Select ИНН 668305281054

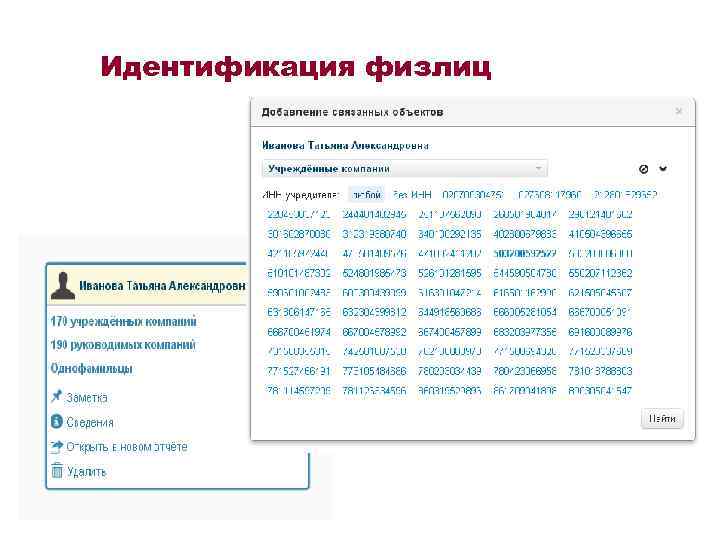pyautogui.click(x=525, y=312)
